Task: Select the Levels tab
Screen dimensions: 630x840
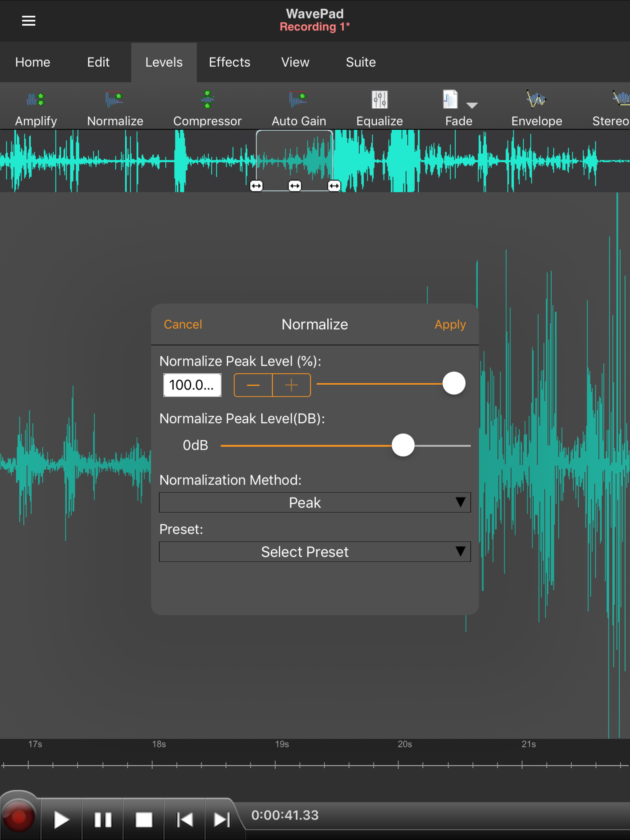Action: point(164,62)
